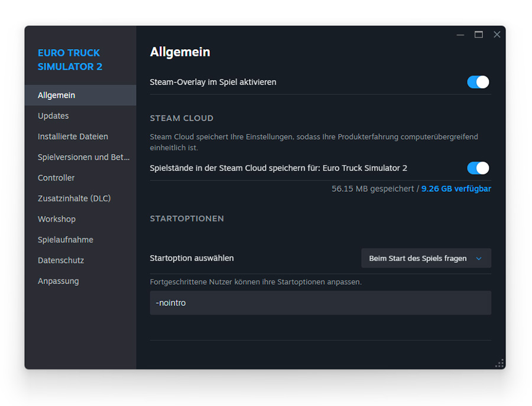Click the EURO TRUCK SIMULATOR 2 title
Screen dimensions: 532x406
pyautogui.click(x=70, y=60)
